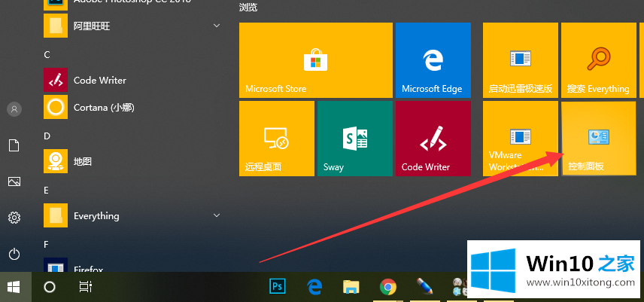This screenshot has height=302, width=644.
Task: Open File Explorer from the taskbar
Action: click(351, 287)
